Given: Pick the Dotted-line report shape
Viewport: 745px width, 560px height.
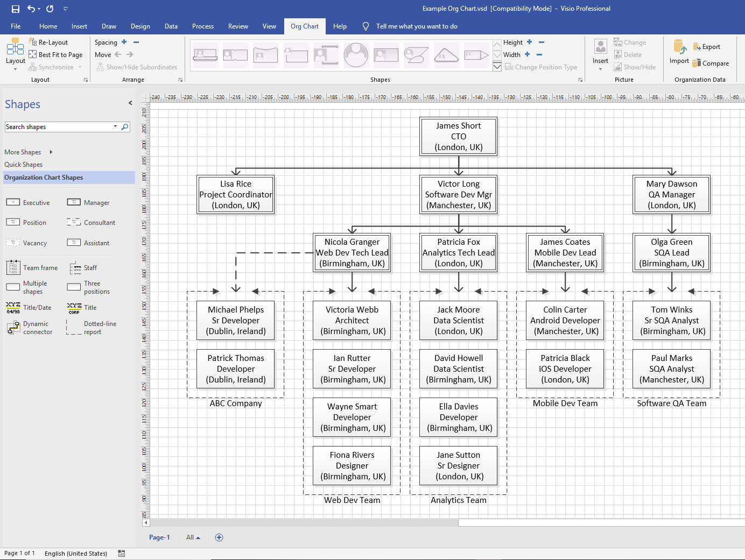Looking at the screenshot, I should (x=74, y=328).
